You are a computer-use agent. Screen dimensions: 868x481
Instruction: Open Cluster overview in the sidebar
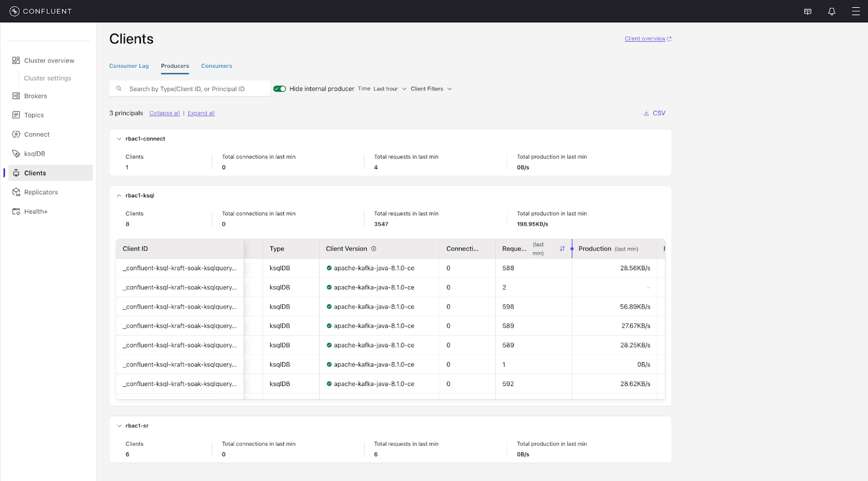click(49, 61)
